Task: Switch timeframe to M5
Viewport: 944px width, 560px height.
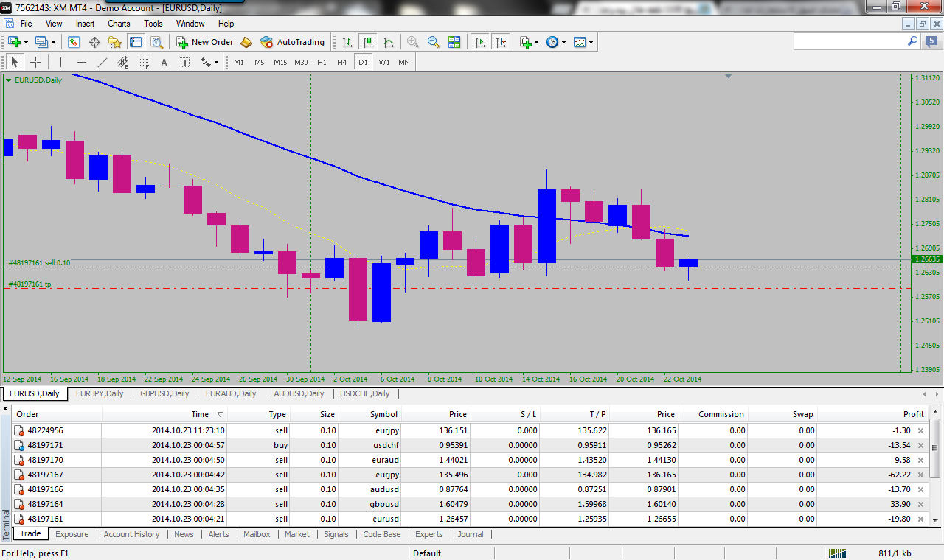Action: click(260, 62)
